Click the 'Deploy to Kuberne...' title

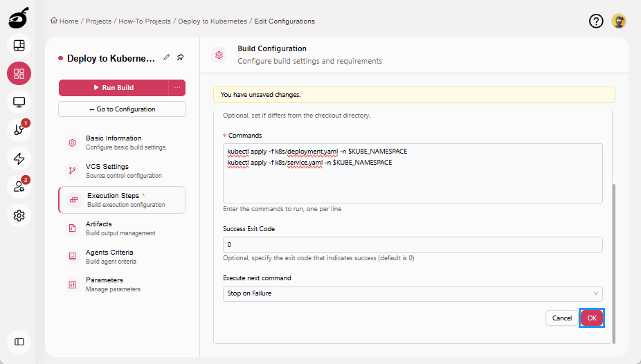(x=111, y=58)
